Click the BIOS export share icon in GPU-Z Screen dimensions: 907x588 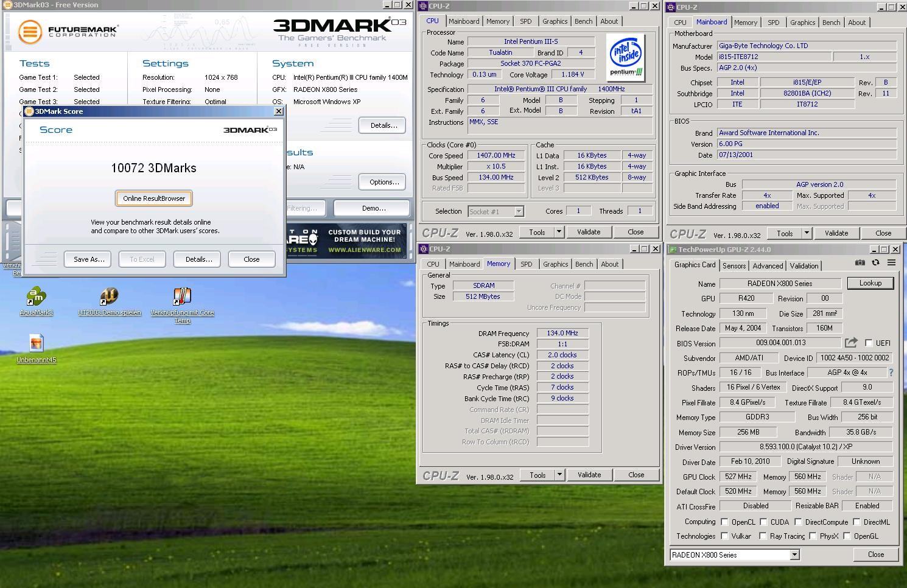[x=851, y=343]
